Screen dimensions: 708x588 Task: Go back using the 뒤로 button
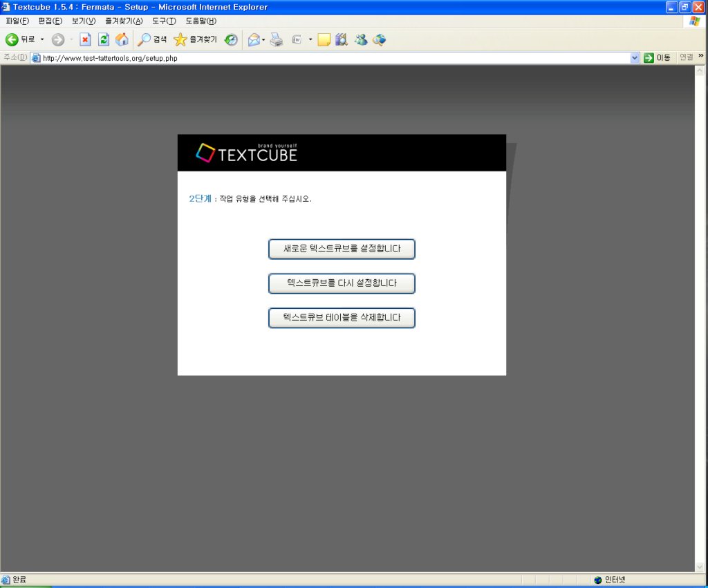(x=20, y=39)
